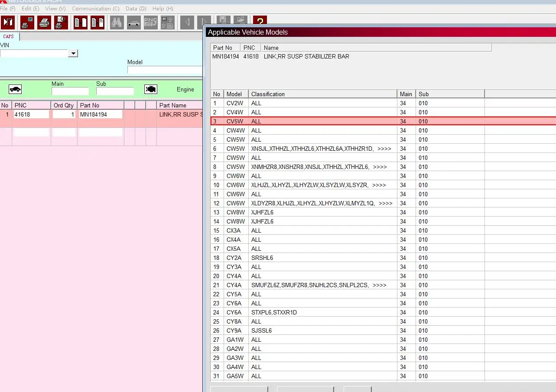Viewport: 556px width, 392px height.
Task: Click the car toolbar icon
Action: (x=133, y=22)
